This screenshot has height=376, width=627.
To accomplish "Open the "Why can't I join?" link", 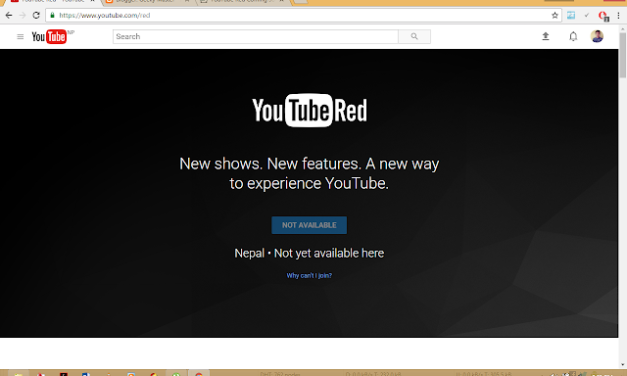I will (309, 275).
